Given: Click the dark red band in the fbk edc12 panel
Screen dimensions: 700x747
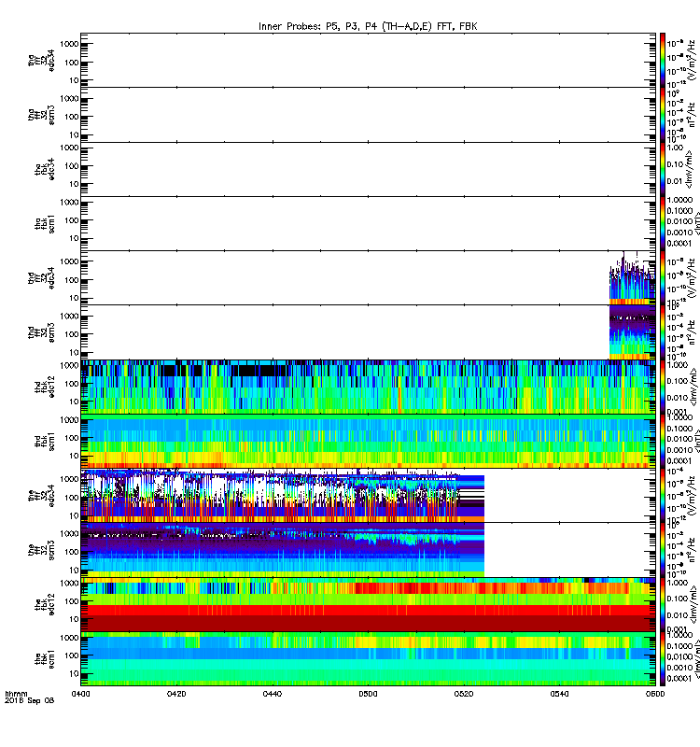Looking at the screenshot, I should click(368, 623).
